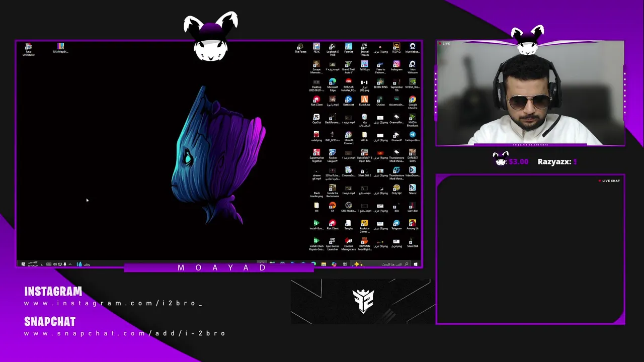Open Microsoft Edge desktop icon
The width and height of the screenshot is (644, 362).
point(332,85)
